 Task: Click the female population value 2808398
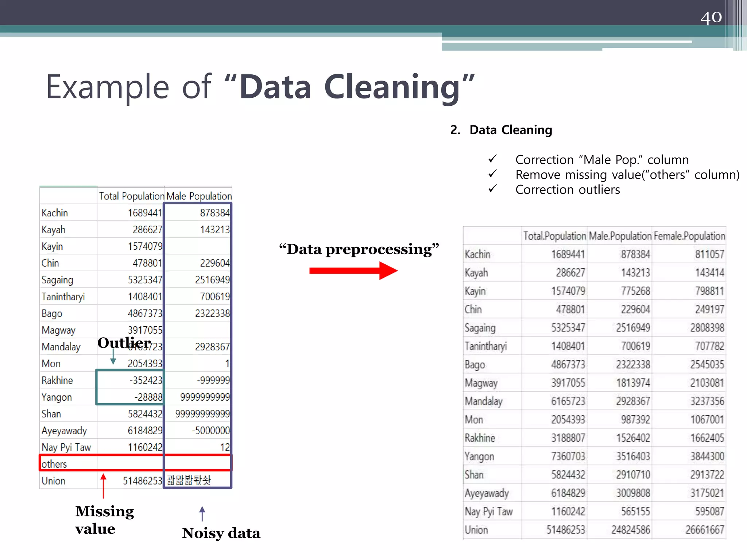pos(707,328)
